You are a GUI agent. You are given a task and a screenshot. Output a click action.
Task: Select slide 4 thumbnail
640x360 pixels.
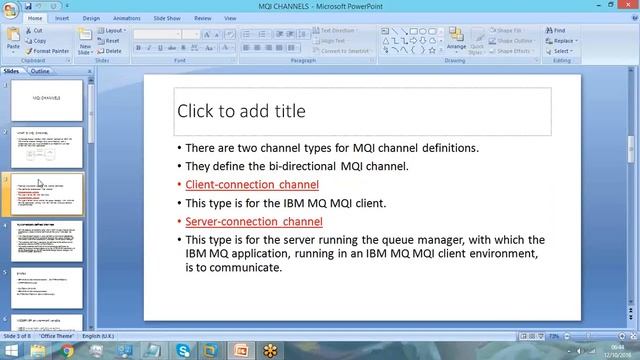[47, 241]
